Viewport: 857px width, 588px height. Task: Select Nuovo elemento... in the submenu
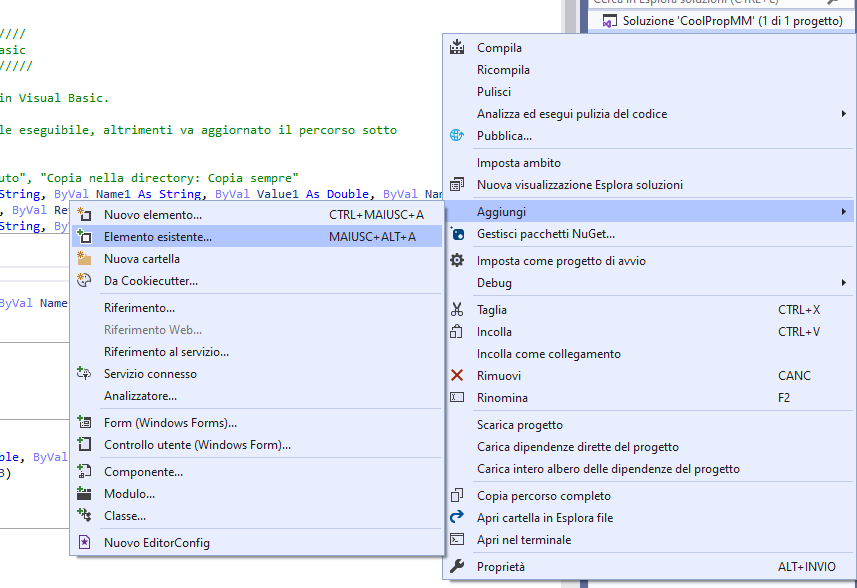coord(257,215)
